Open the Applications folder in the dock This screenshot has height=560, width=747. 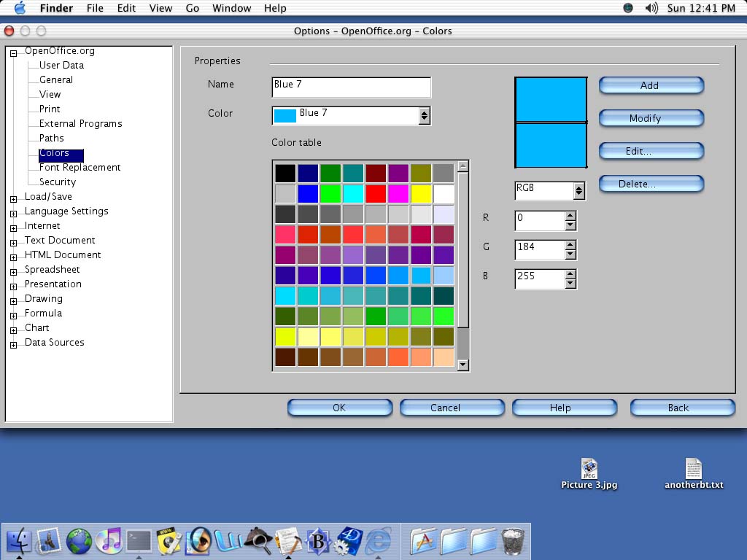pos(422,541)
